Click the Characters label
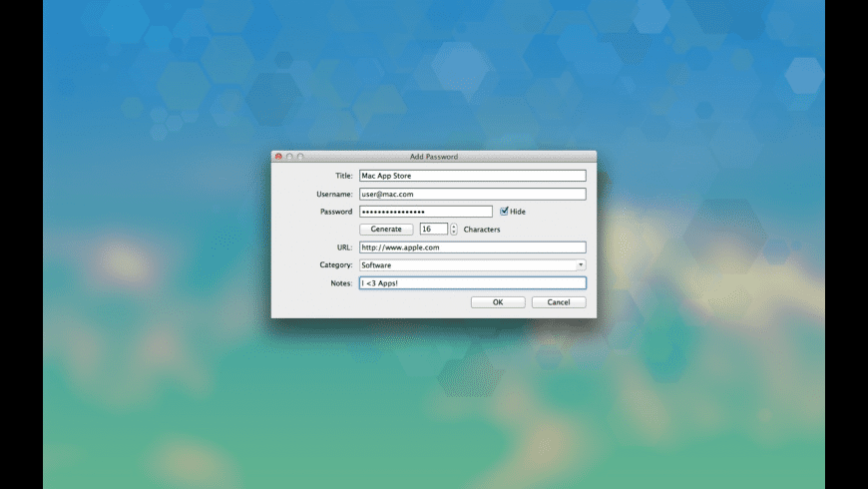Screen dimensions: 868x489 (x=482, y=230)
